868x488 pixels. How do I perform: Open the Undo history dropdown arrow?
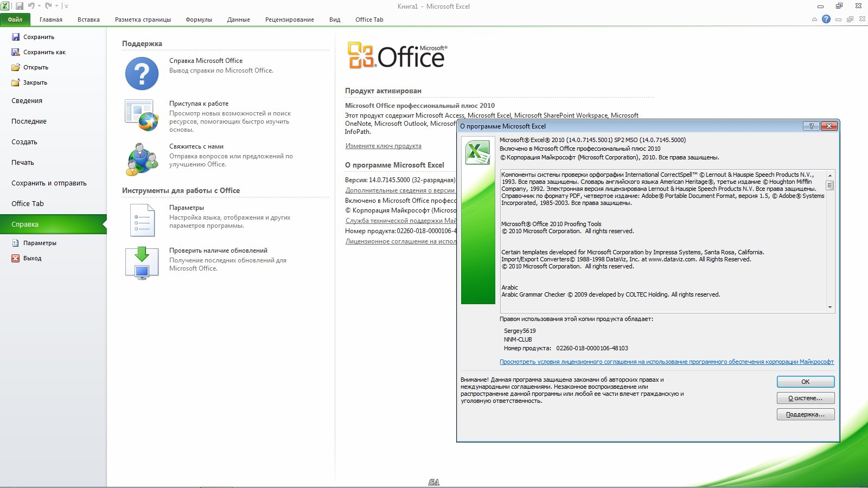pos(39,6)
